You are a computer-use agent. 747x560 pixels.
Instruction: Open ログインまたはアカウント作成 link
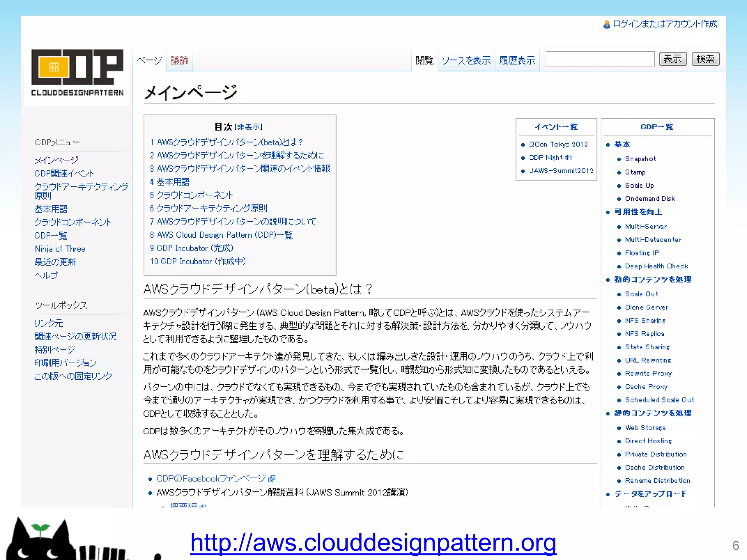[665, 24]
